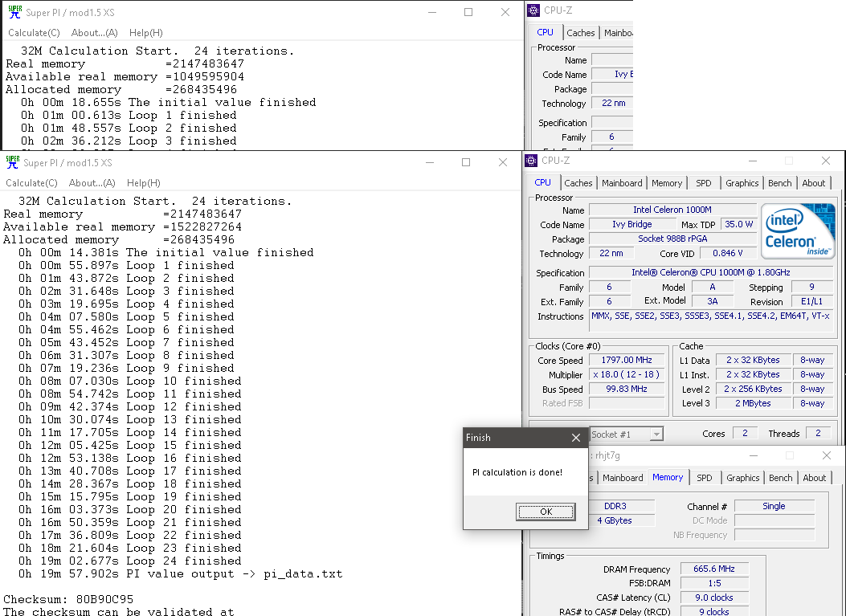
Task: Click the Loop 24 finished line
Action: coord(129,561)
